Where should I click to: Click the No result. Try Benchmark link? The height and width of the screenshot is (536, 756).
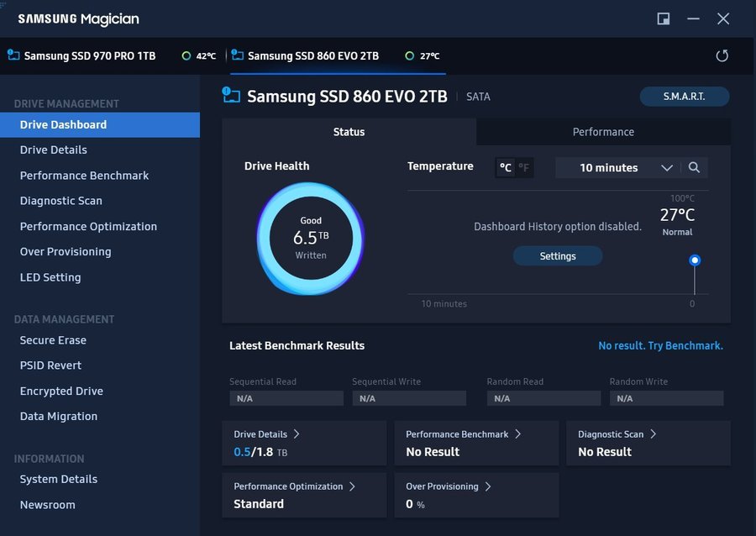[x=660, y=345]
